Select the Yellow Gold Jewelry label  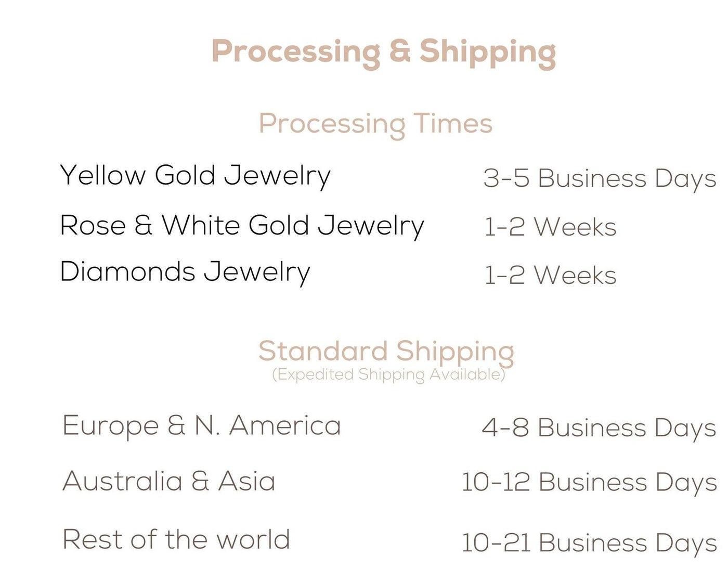tap(195, 175)
